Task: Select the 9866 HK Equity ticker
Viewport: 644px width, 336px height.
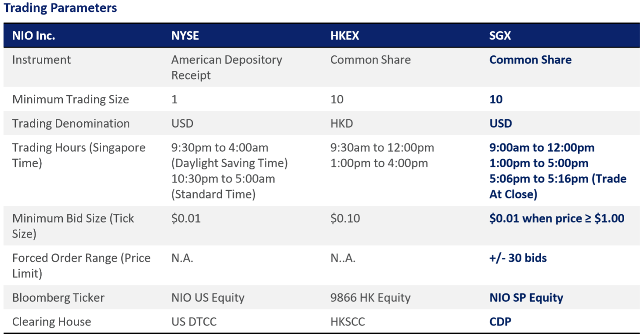Action: pyautogui.click(x=370, y=298)
